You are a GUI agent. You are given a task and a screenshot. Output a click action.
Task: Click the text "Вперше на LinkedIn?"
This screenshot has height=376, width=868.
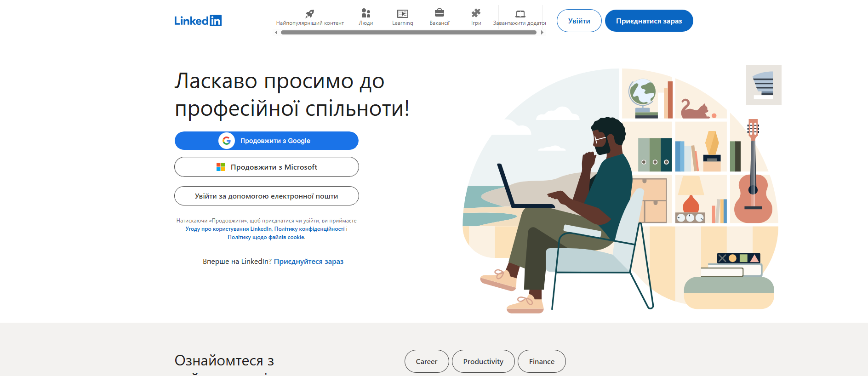[x=237, y=262]
